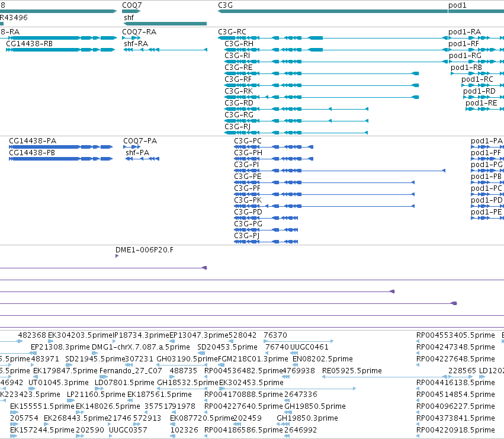Select the DME1-006P20.F feature
This screenshot has width=504, height=439.
pos(145,250)
